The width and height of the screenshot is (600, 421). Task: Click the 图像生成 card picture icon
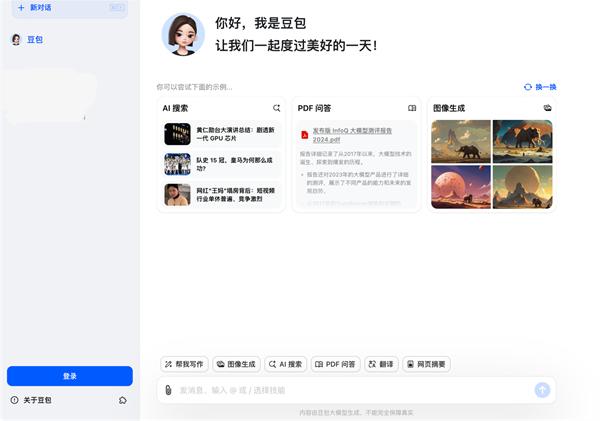point(548,108)
